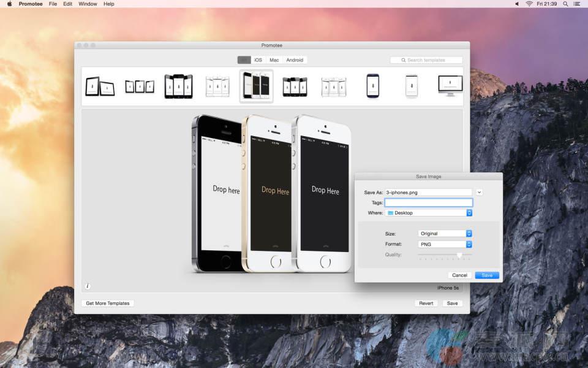The height and width of the screenshot is (368, 588).
Task: Switch to the iOS templates filter
Action: click(x=258, y=60)
